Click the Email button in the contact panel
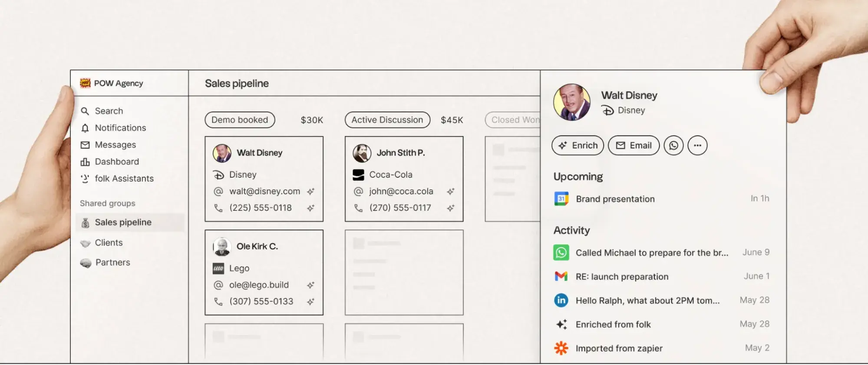 pyautogui.click(x=634, y=146)
